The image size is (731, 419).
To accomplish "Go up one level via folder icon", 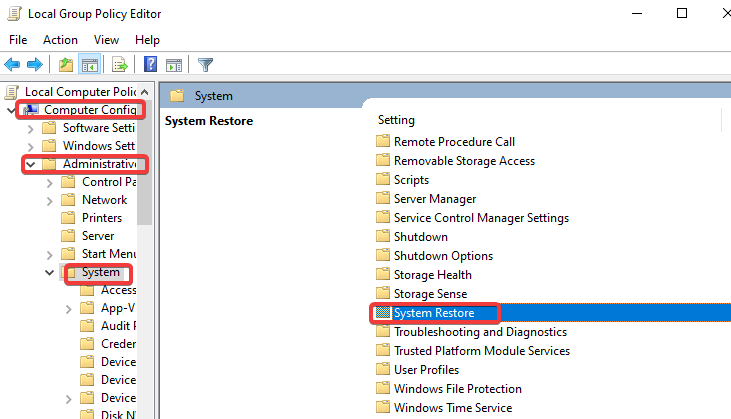I will (x=66, y=65).
